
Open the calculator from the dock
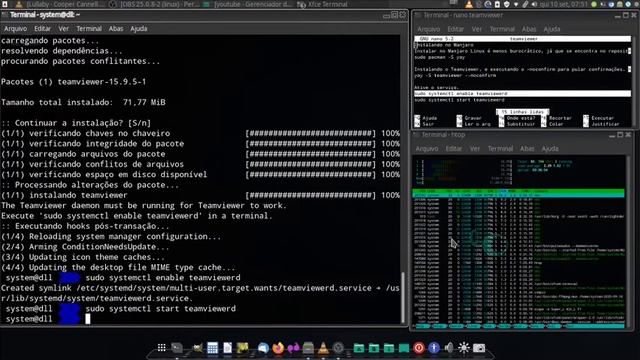213,348
